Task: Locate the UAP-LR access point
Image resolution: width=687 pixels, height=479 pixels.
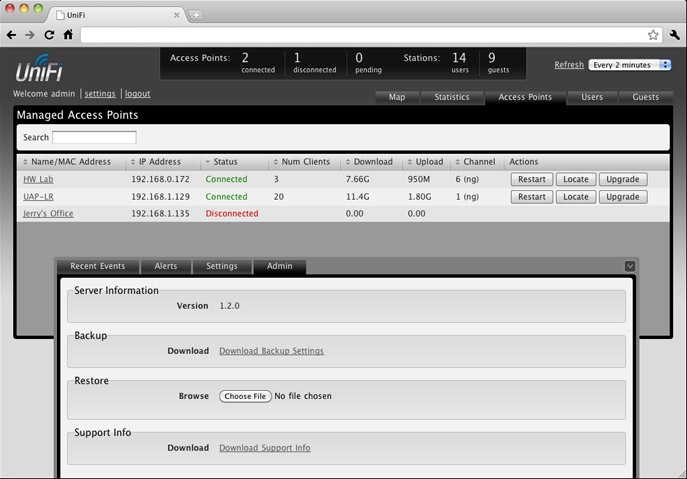Action: (576, 197)
